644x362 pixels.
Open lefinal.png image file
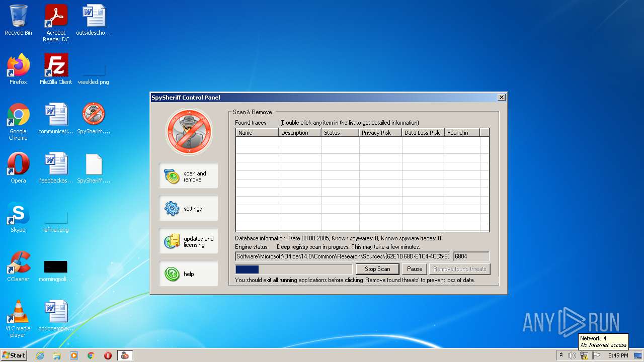pyautogui.click(x=56, y=223)
